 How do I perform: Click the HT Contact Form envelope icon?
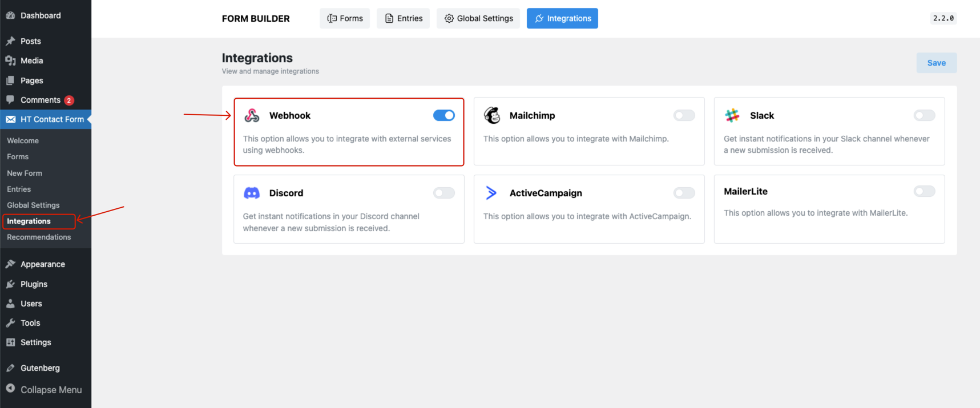(10, 119)
